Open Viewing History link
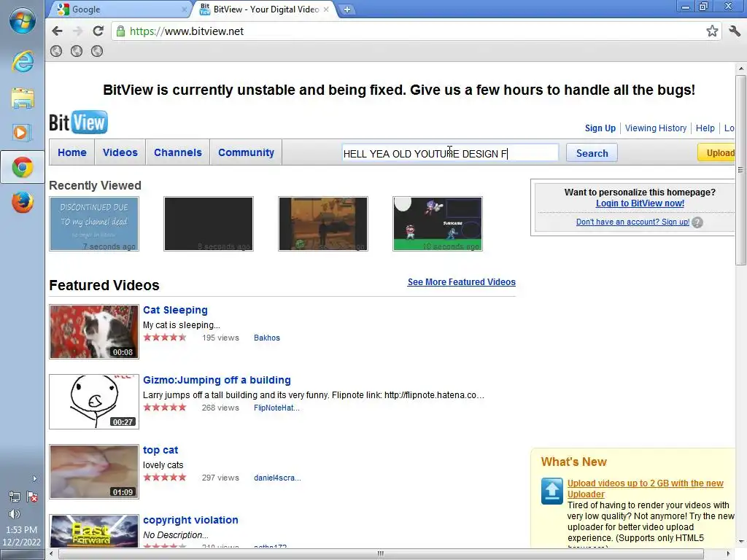The height and width of the screenshot is (560, 747). pos(656,128)
